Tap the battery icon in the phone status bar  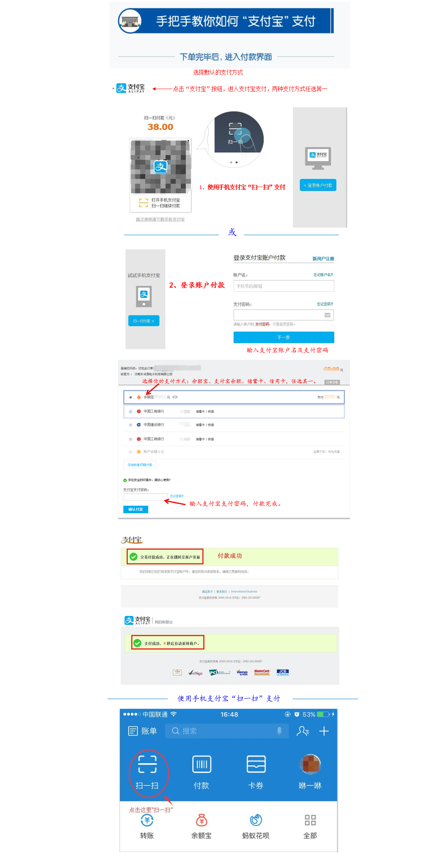(x=323, y=715)
